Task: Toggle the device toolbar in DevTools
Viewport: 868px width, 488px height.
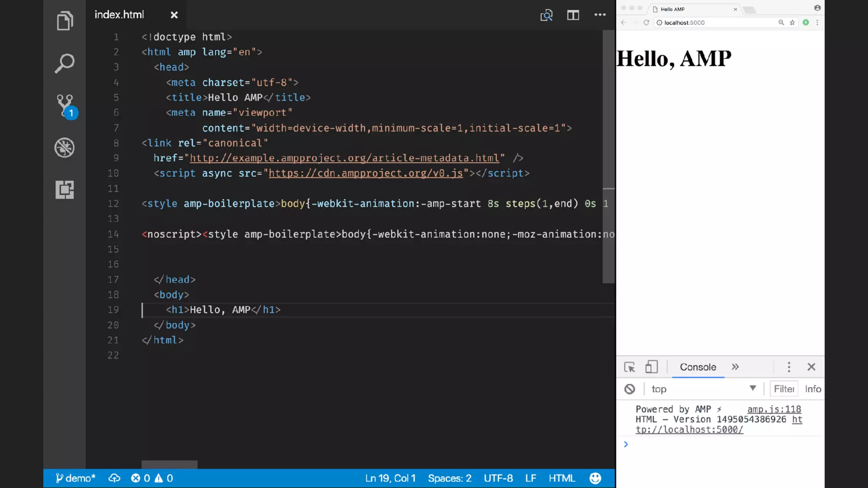Action: click(651, 367)
